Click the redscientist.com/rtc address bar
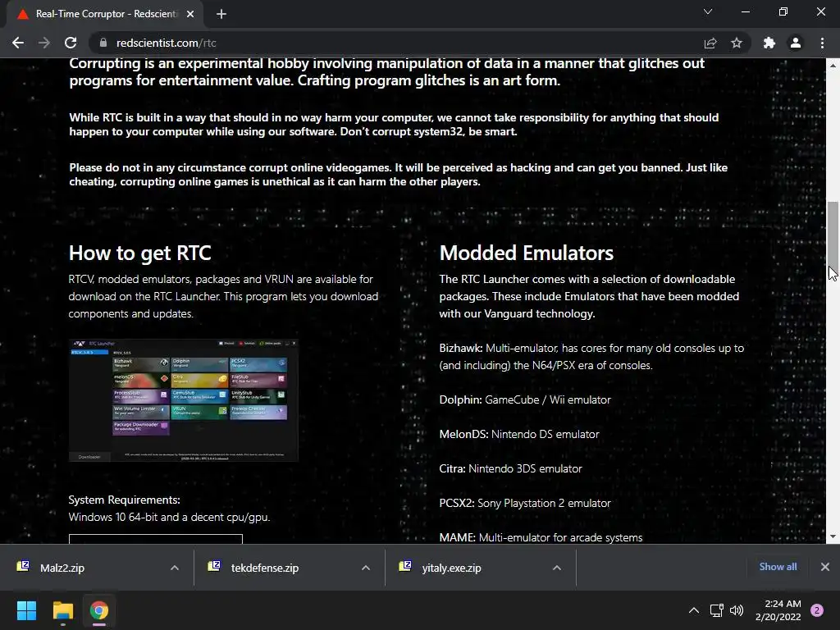The width and height of the screenshot is (840, 630). (396, 43)
